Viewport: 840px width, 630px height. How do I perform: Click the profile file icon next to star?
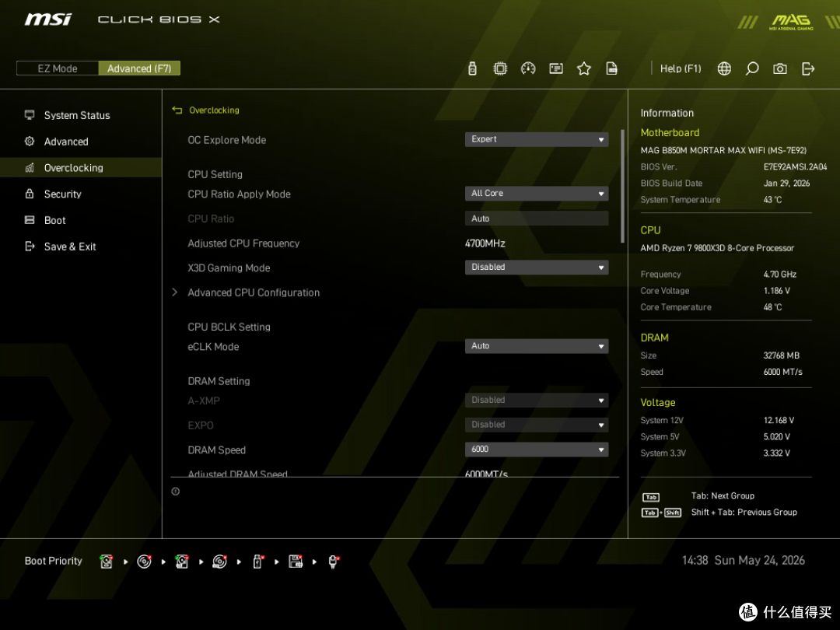click(611, 68)
